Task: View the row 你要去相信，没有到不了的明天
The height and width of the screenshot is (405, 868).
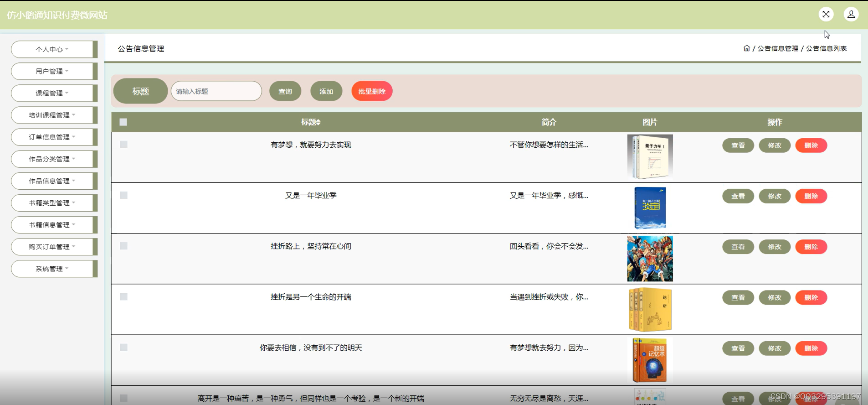Action: tap(738, 348)
